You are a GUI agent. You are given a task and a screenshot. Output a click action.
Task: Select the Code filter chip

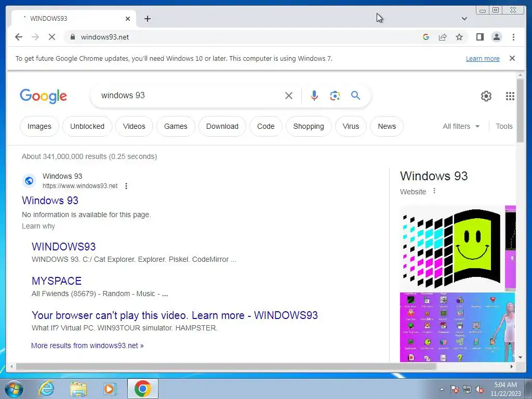pyautogui.click(x=265, y=126)
